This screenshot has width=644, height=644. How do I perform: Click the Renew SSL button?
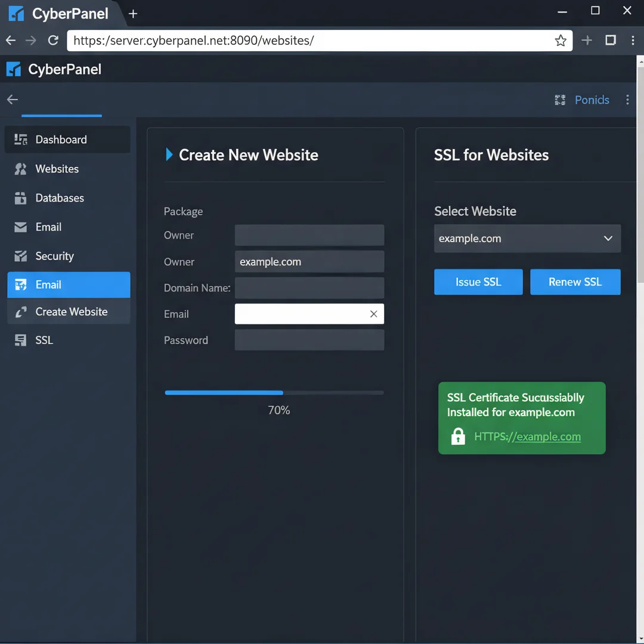click(575, 281)
